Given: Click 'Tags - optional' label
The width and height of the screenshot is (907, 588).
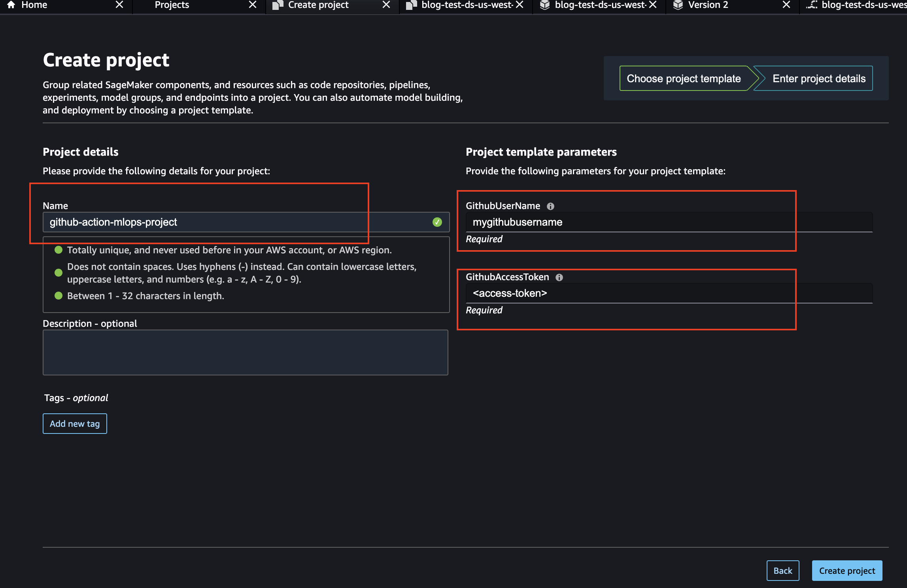Looking at the screenshot, I should (76, 398).
